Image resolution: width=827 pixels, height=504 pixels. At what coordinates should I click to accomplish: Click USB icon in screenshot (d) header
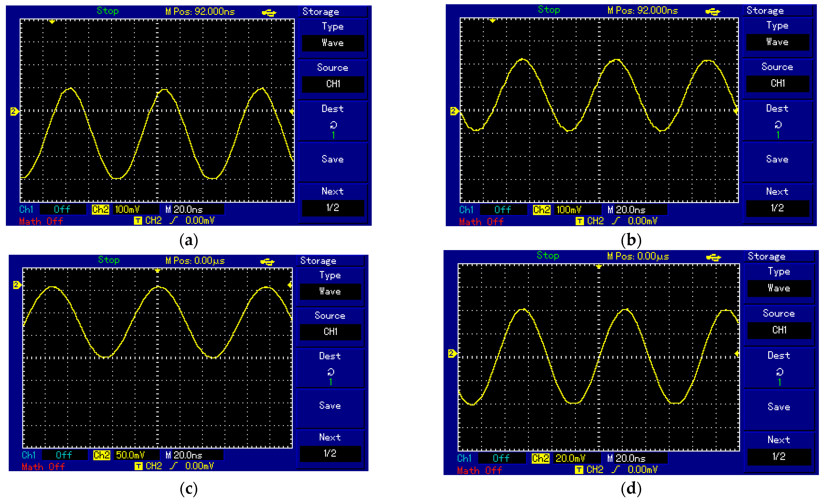click(x=713, y=258)
